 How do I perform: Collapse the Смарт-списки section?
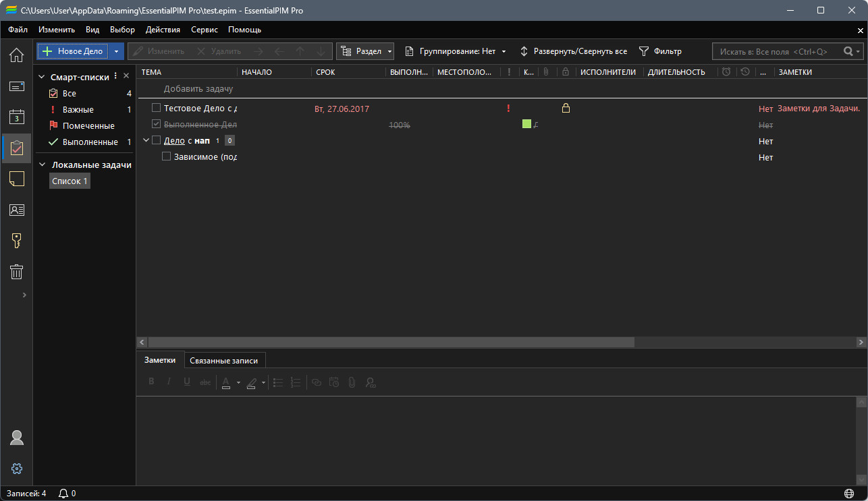[x=42, y=77]
